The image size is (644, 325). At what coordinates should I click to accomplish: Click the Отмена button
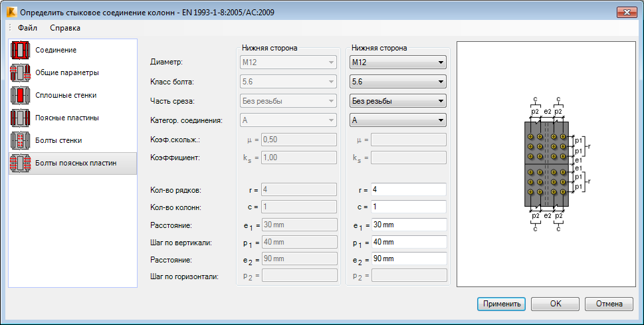click(609, 304)
